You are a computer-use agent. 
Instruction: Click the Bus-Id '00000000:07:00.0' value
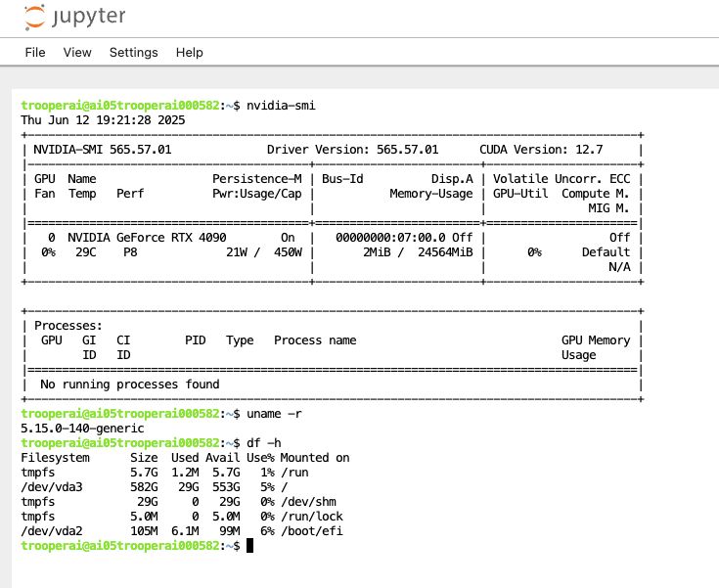(x=390, y=238)
